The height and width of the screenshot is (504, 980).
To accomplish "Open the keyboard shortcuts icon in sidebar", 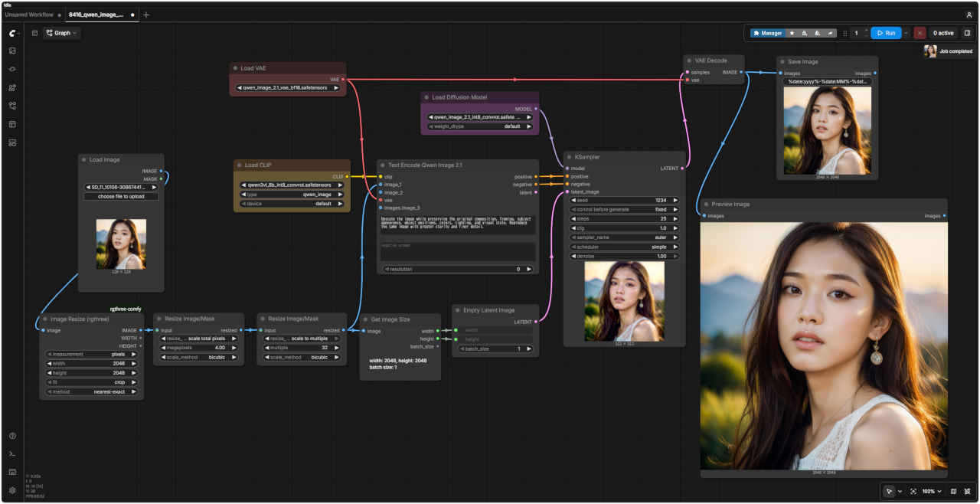I will [x=12, y=472].
